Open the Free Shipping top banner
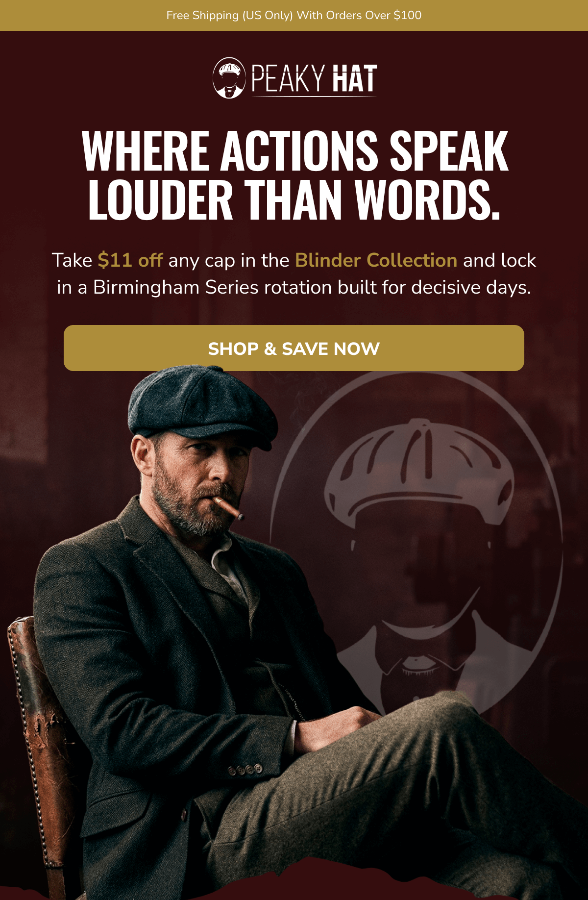Viewport: 588px width, 900px height. [294, 15]
